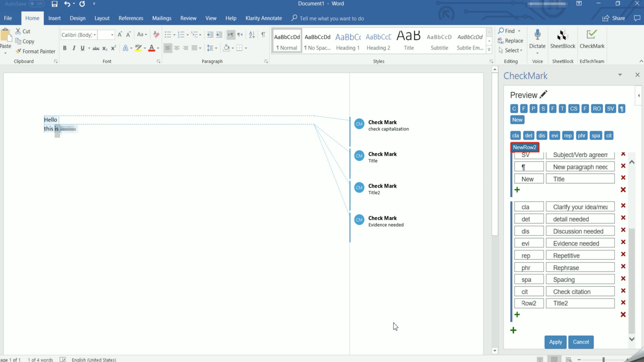The width and height of the screenshot is (644, 362).
Task: Apply the yellow text highlight color
Action: [137, 48]
